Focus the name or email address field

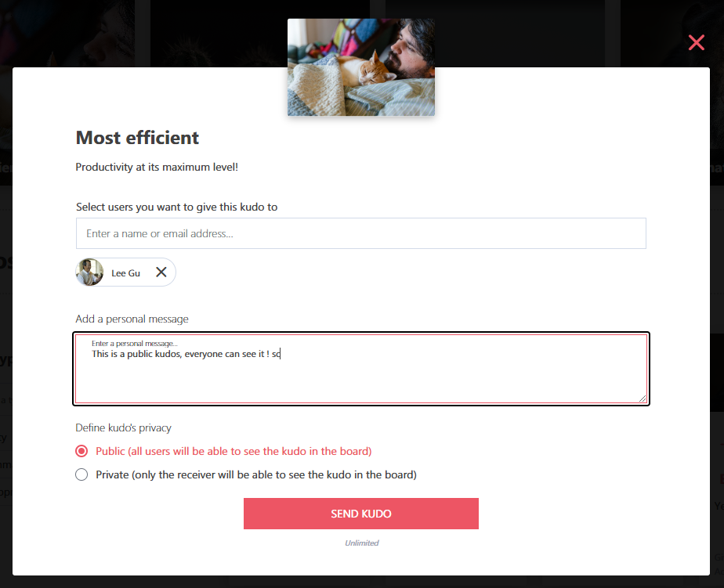(361, 233)
